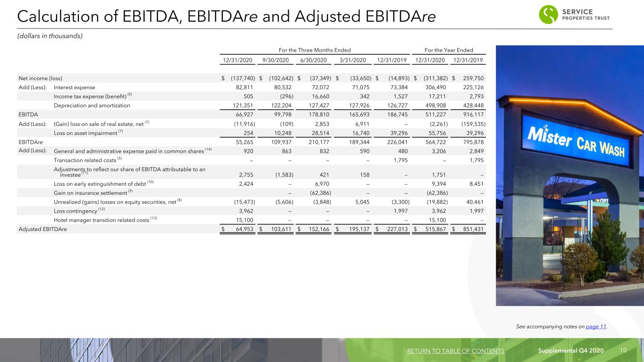Click 'For the Three Months Ended' header
Screen dimensions: 644x362
tap(314, 50)
